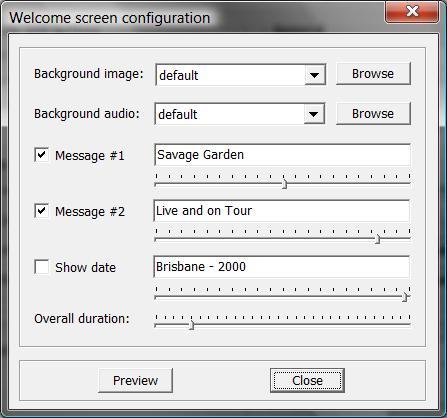Disable the Message #2 checkbox
The height and width of the screenshot is (418, 447).
(42, 211)
